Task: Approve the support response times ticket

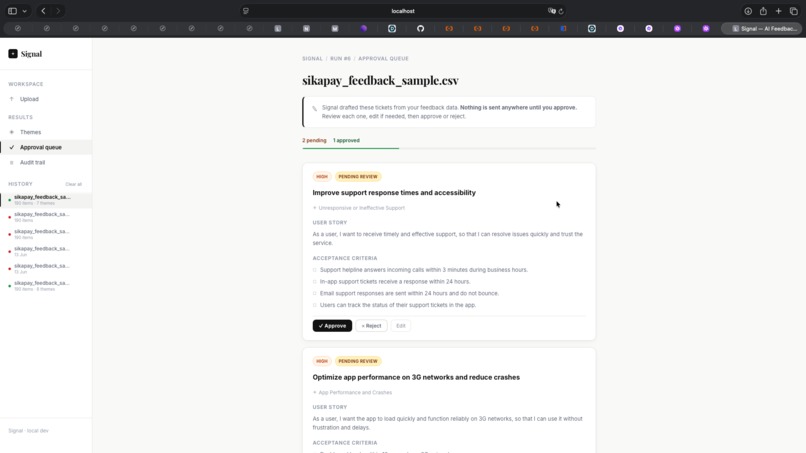Action: [x=332, y=325]
